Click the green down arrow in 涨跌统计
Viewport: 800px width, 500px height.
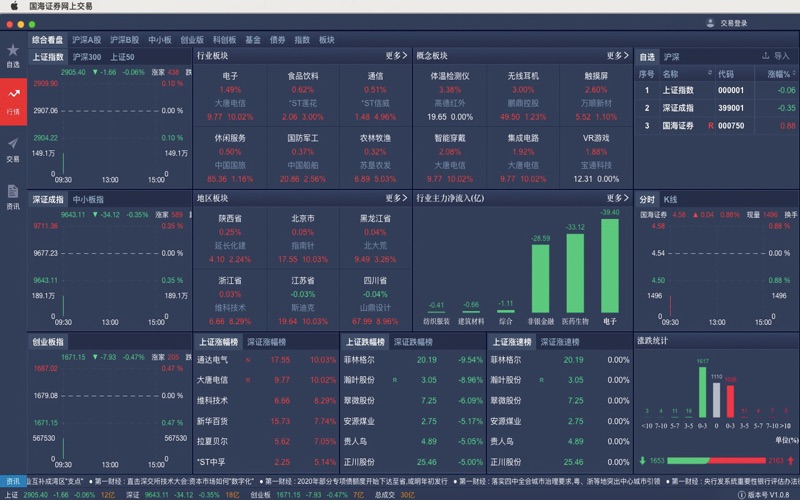coord(642,460)
